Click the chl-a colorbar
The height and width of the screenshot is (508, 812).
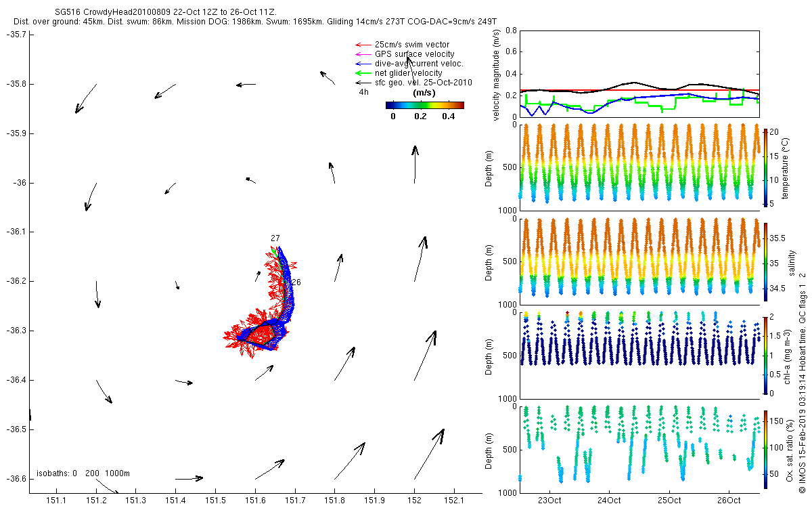pos(766,355)
